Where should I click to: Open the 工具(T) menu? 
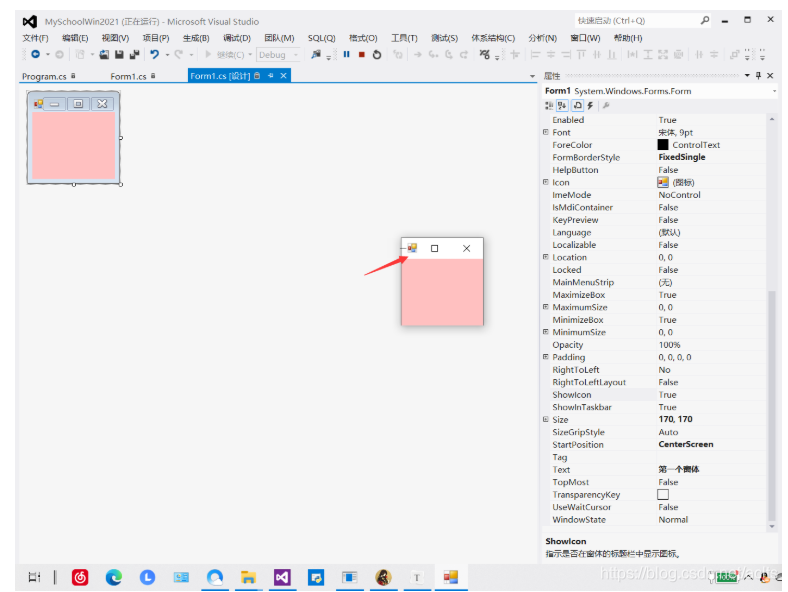click(x=404, y=38)
